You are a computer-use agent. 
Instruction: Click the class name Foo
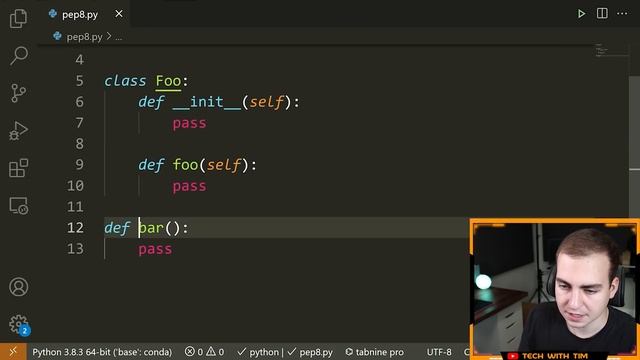tap(168, 81)
